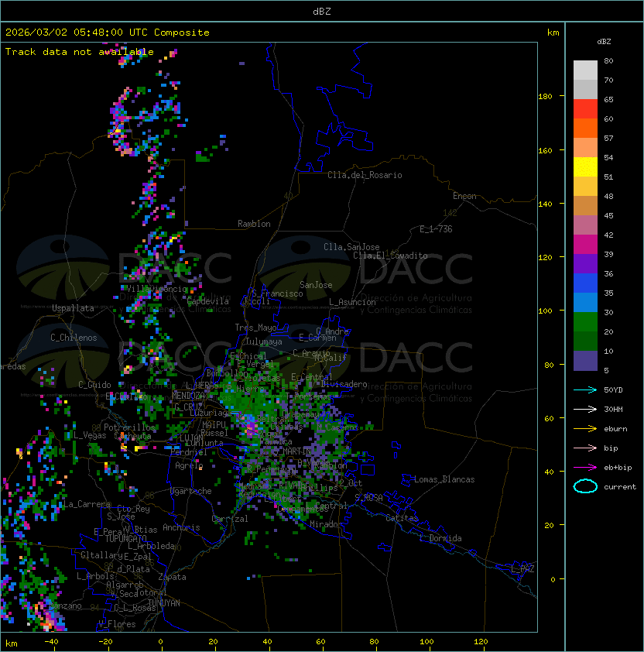Click the '80' value beside the color scale

coord(608,60)
